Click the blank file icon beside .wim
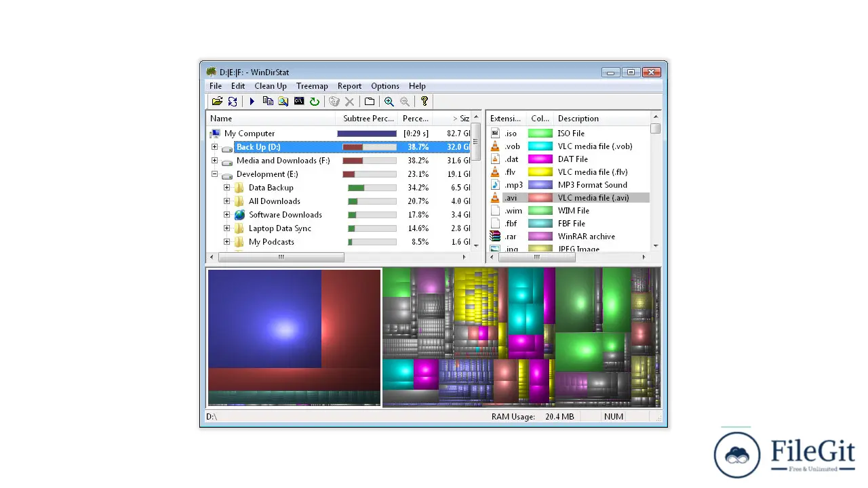Viewport: 868px width, 488px height. [495, 211]
